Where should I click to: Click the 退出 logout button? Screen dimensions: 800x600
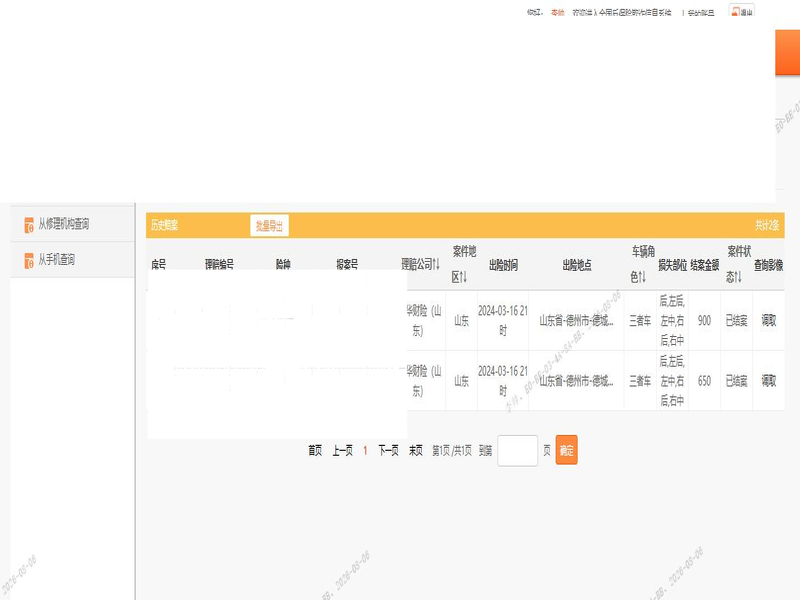click(x=741, y=10)
